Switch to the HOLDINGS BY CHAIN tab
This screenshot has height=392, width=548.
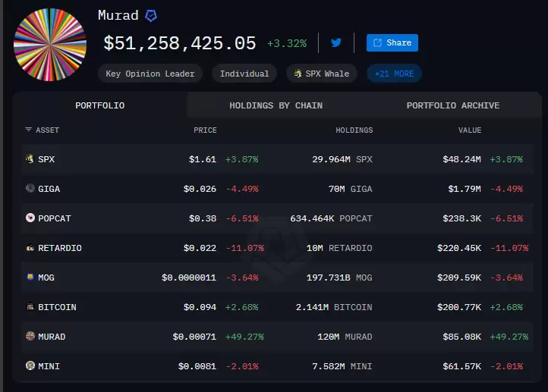(276, 105)
